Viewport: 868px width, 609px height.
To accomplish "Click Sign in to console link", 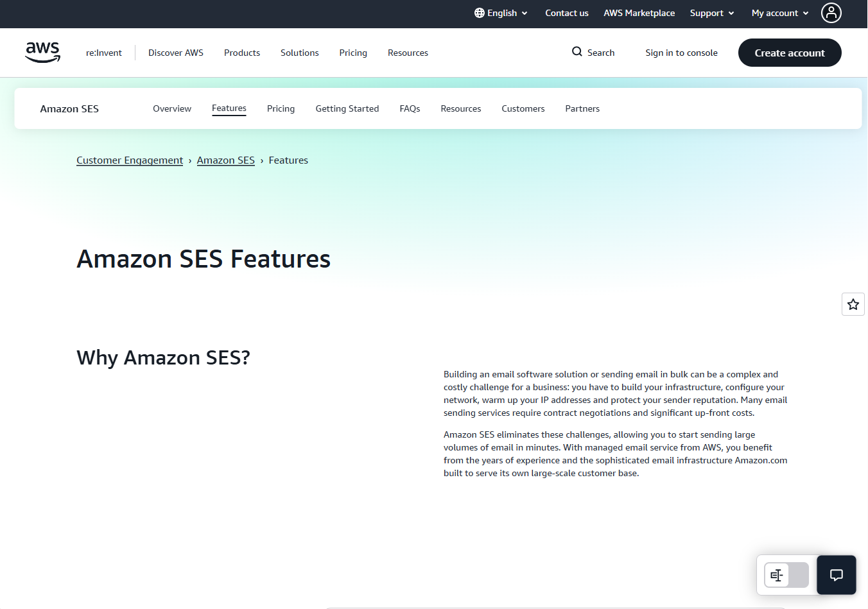I will [x=681, y=53].
